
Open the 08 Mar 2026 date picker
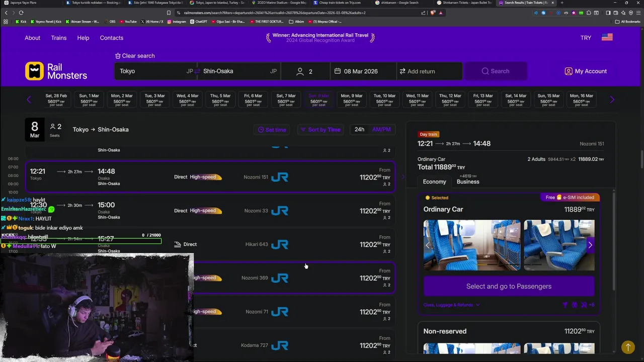click(363, 71)
